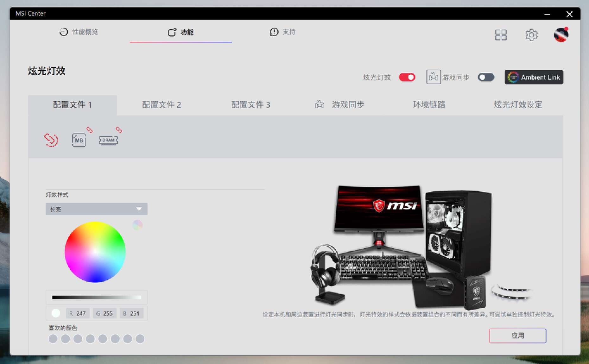This screenshot has width=589, height=364.
Task: Enable the 游戏同步 toggle switch
Action: (x=486, y=77)
